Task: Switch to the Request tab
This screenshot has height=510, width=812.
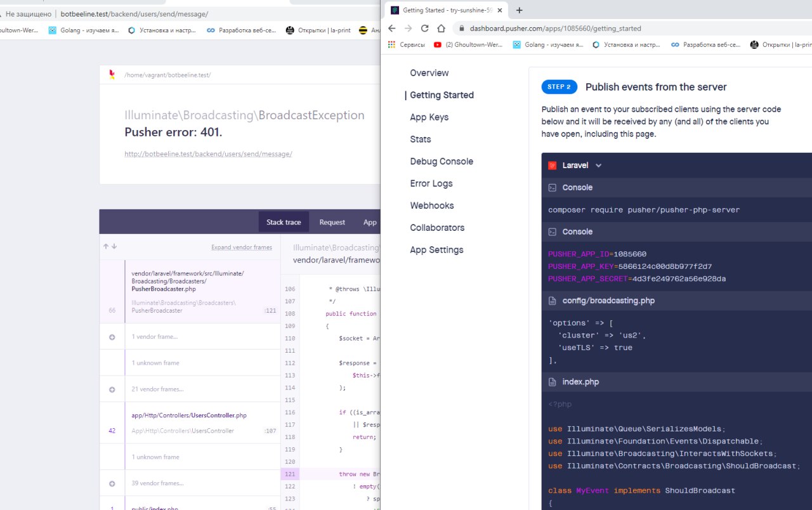Action: click(x=332, y=222)
